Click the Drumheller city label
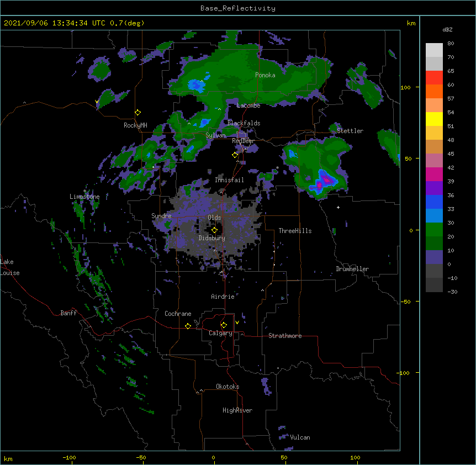This screenshot has width=476, height=465. [352, 269]
